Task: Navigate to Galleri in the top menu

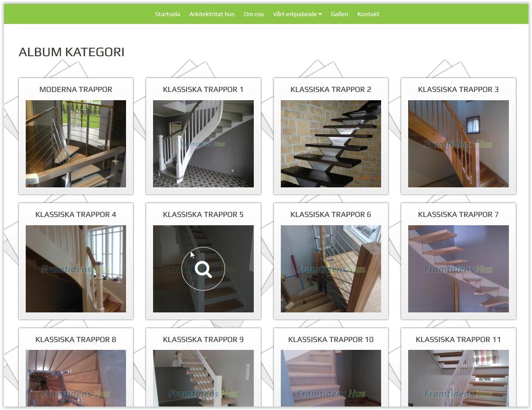Action: [x=340, y=14]
